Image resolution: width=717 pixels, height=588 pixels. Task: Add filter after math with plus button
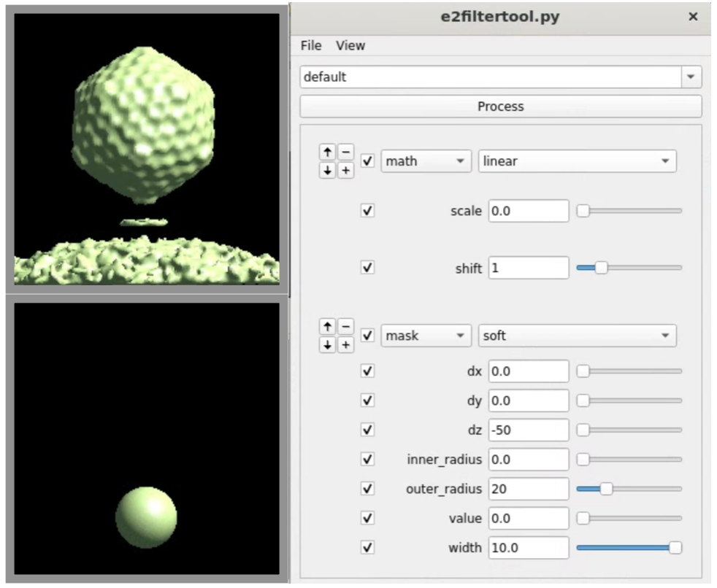tap(345, 170)
